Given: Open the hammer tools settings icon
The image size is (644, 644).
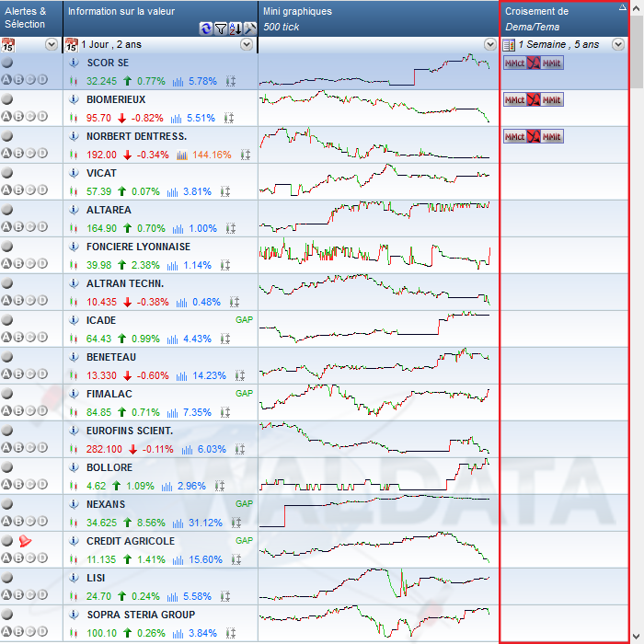Looking at the screenshot, I should [249, 29].
